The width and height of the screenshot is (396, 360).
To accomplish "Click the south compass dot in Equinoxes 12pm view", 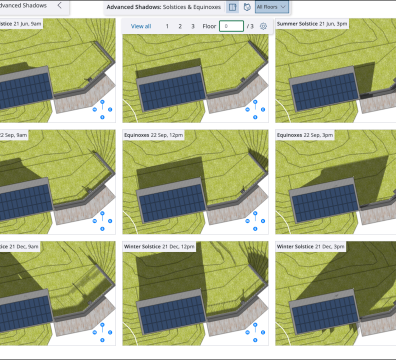I will click(255, 229).
